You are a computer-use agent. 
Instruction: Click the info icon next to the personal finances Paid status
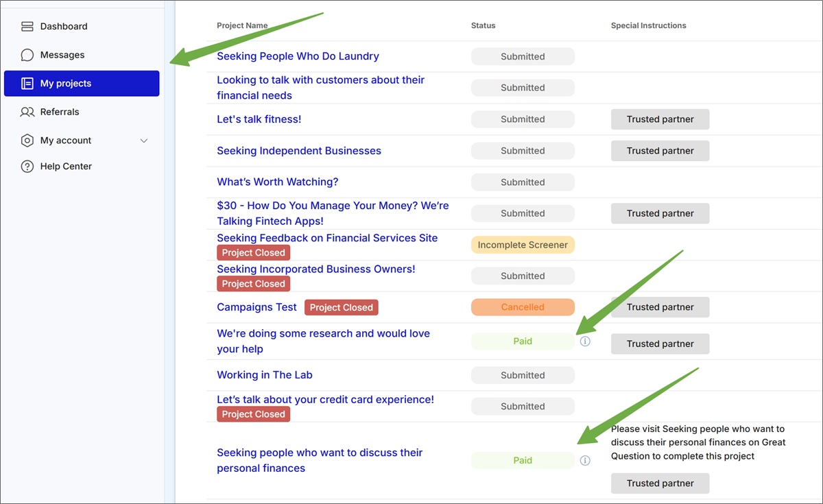(x=585, y=460)
